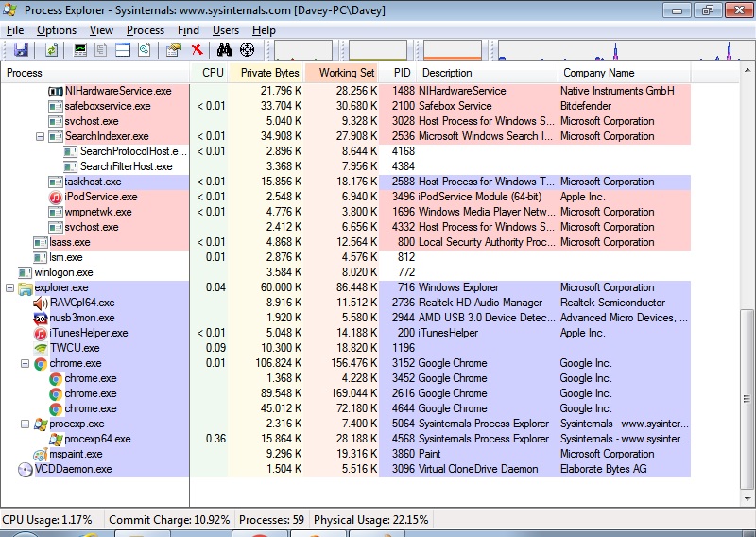This screenshot has height=537, width=756.
Task: Select the SearchFilterHost.exe process row
Action: click(345, 166)
